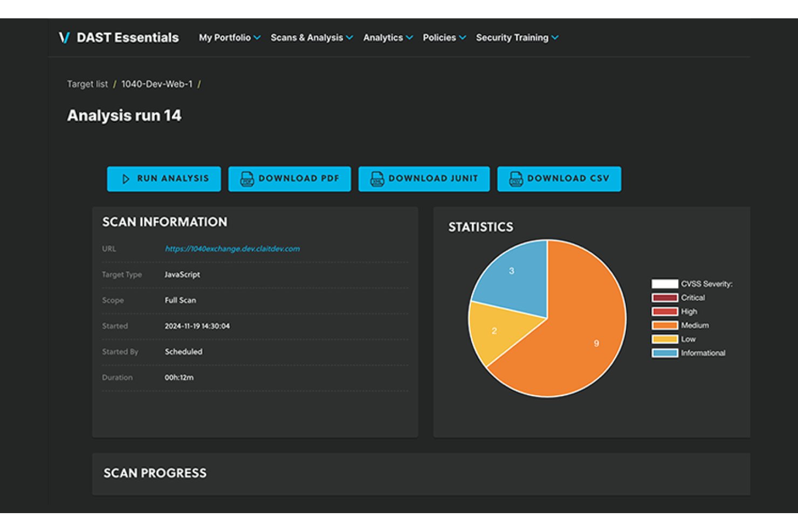This screenshot has width=798, height=532.
Task: Click the JUnit file icon
Action: pos(377,179)
